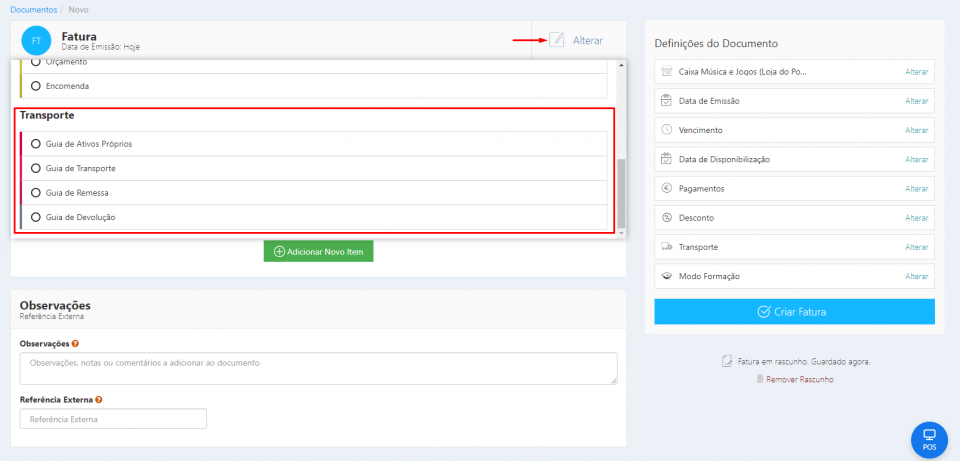The width and height of the screenshot is (960, 461).
Task: Click the truck icon in the Transporte row
Action: point(667,246)
